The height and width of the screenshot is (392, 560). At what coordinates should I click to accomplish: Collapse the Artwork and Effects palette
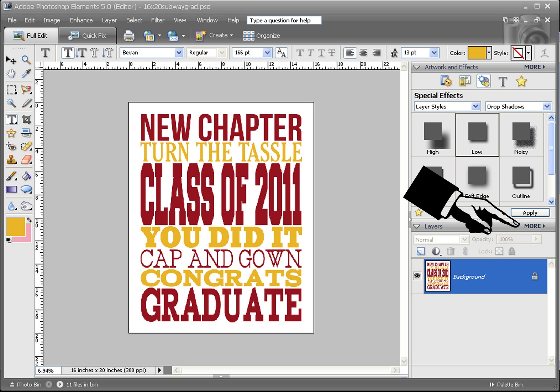[x=416, y=67]
